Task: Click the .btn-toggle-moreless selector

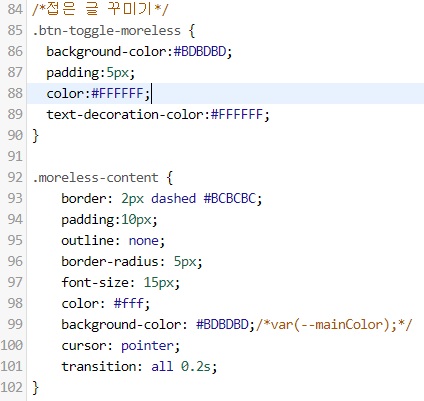Action: pyautogui.click(x=107, y=31)
